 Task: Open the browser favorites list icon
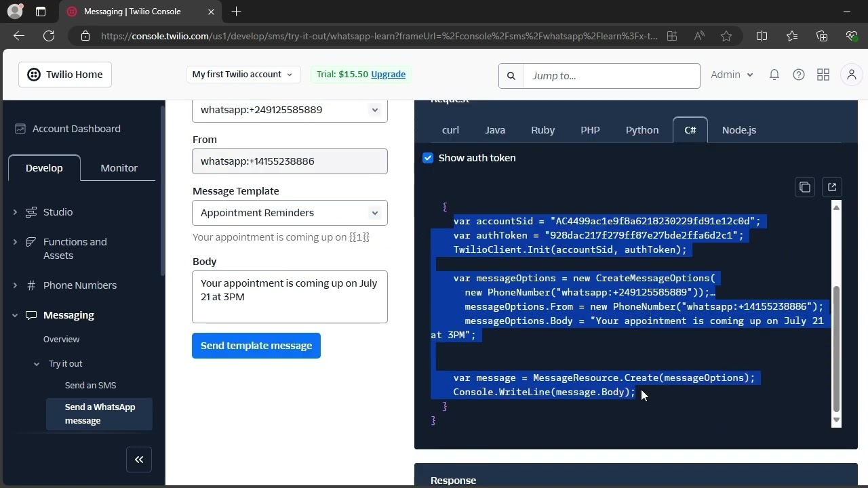tap(792, 36)
